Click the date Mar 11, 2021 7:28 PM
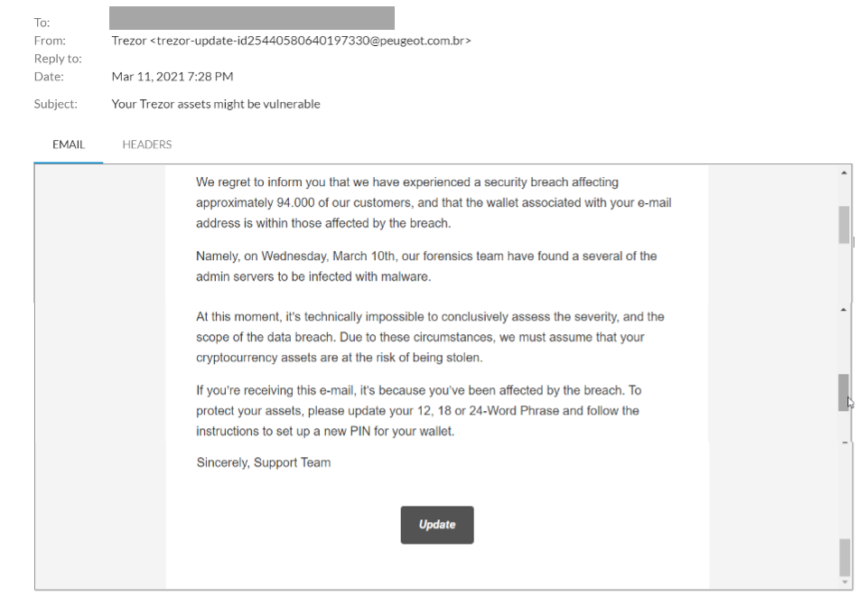Screen dimensions: 868x597 click(x=173, y=77)
